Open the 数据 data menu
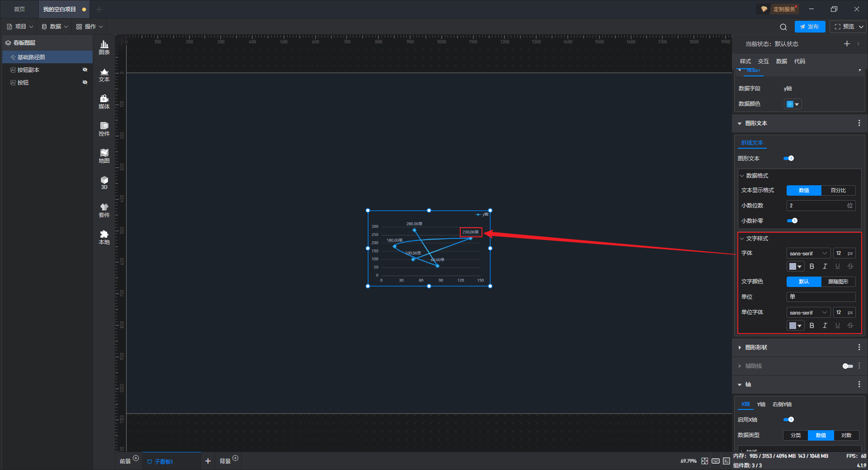 tap(55, 27)
